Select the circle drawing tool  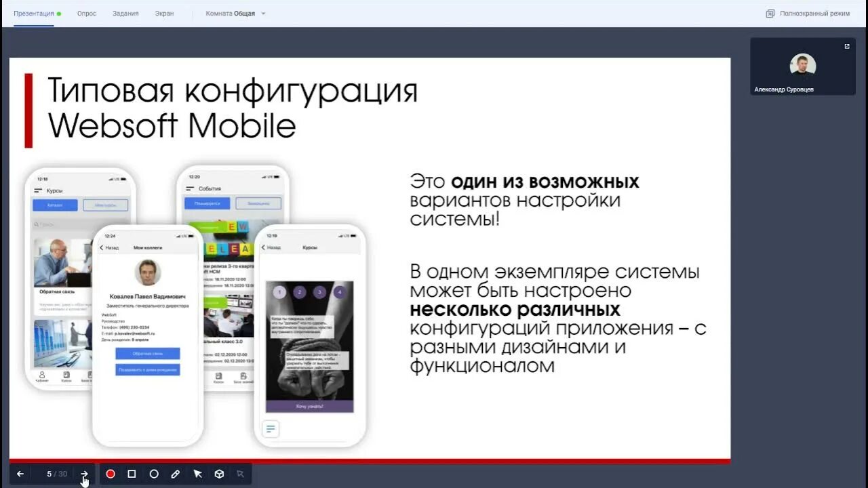(x=154, y=474)
